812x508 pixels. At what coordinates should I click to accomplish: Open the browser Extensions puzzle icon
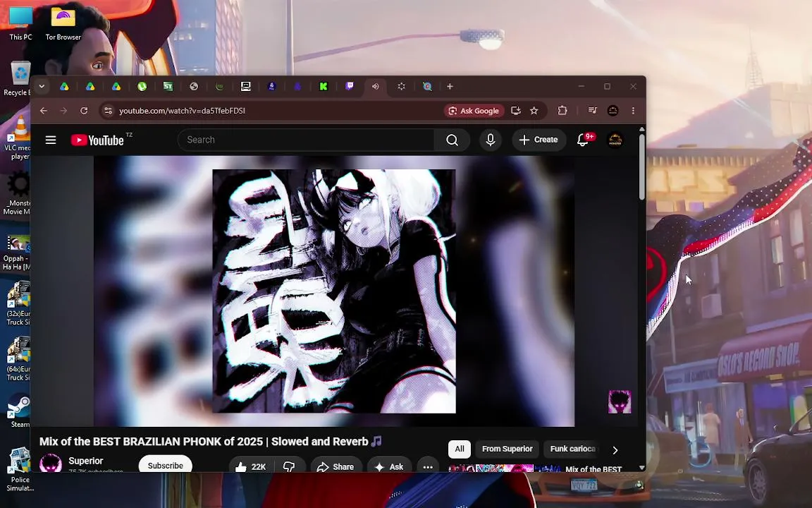[562, 110]
